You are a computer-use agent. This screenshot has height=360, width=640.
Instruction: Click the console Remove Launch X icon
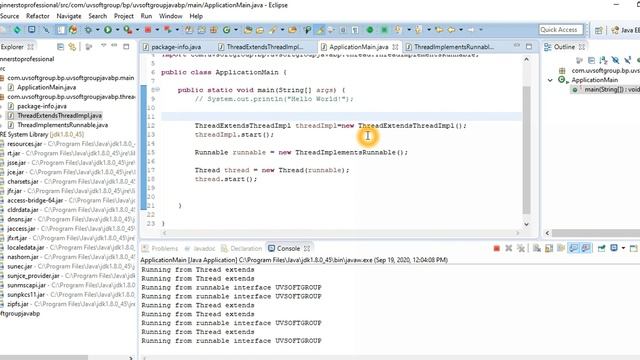pyautogui.click(x=509, y=248)
